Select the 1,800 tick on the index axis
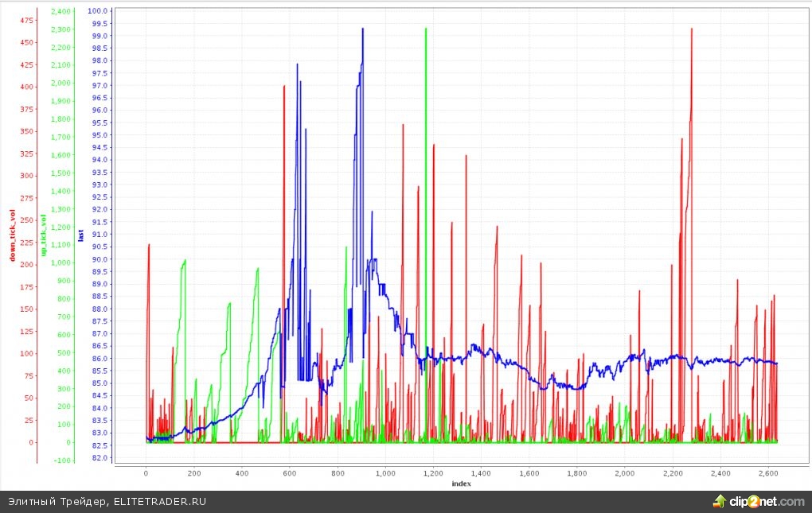Viewport: 812px width, 513px height. 576,472
